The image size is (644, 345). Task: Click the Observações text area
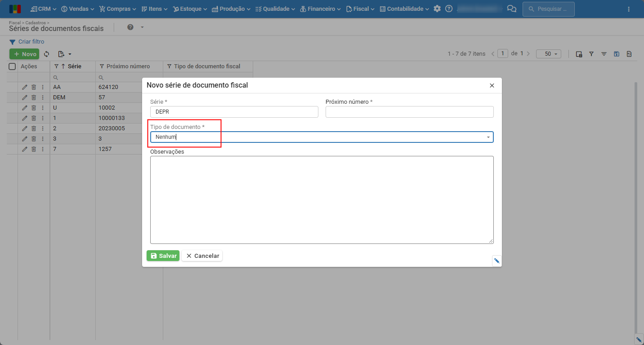point(322,200)
